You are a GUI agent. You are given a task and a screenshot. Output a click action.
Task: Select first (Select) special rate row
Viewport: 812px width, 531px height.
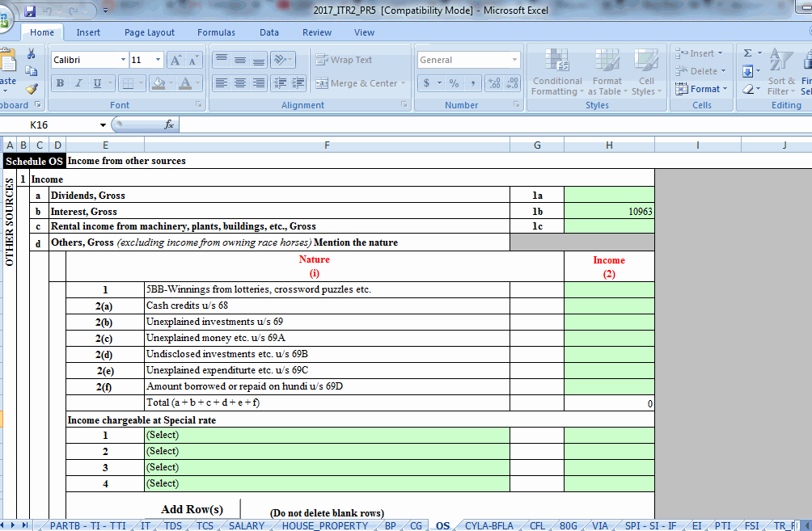[327, 436]
